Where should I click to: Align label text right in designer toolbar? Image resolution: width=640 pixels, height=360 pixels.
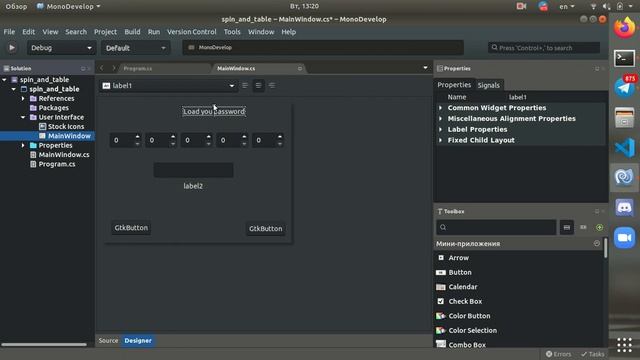(x=272, y=85)
